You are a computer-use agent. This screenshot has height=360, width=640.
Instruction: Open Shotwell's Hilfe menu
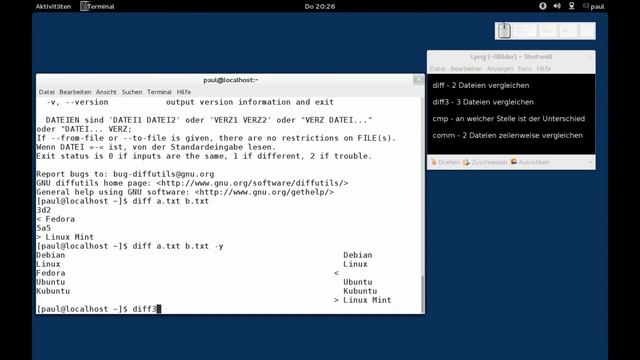click(x=544, y=69)
